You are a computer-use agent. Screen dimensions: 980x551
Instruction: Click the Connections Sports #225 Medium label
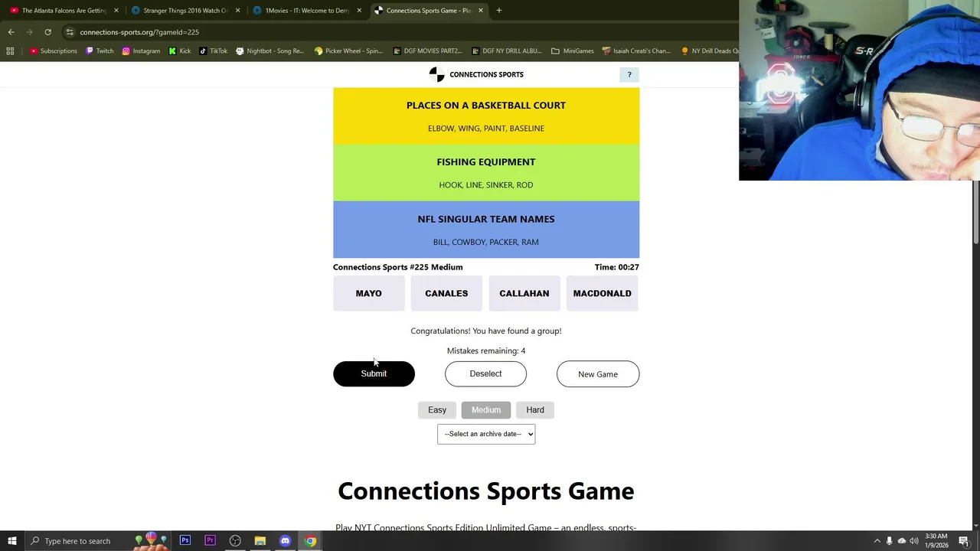click(x=397, y=267)
